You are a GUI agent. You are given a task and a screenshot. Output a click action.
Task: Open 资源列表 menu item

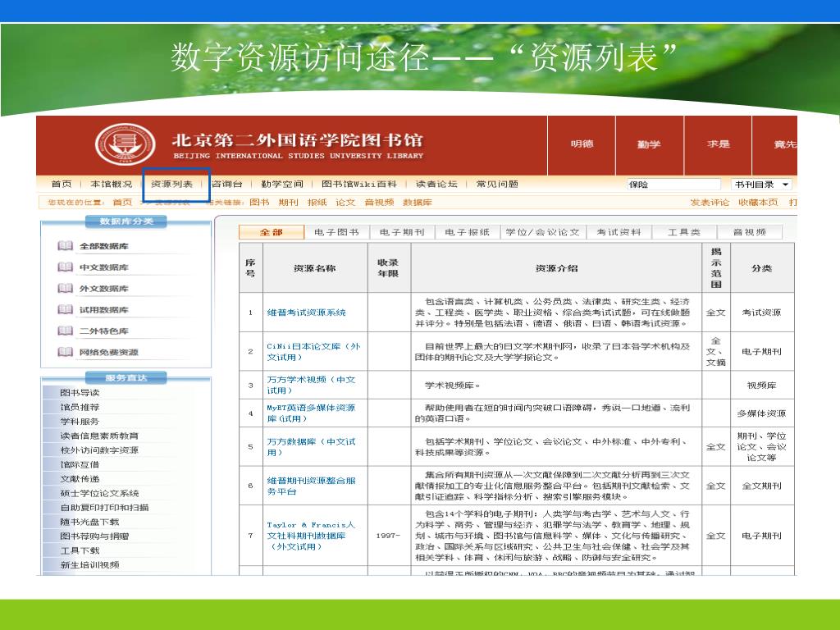tap(172, 184)
